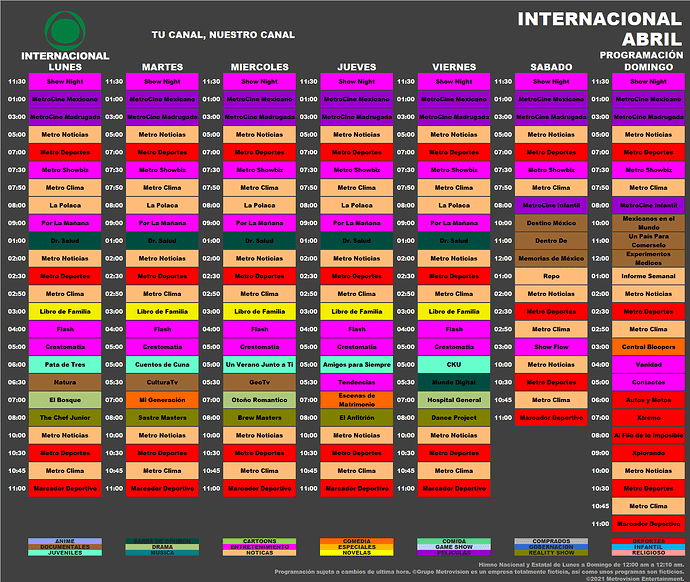Screen dimensions: 690x582
Task: Select the VIERNES day header
Action: [x=454, y=67]
